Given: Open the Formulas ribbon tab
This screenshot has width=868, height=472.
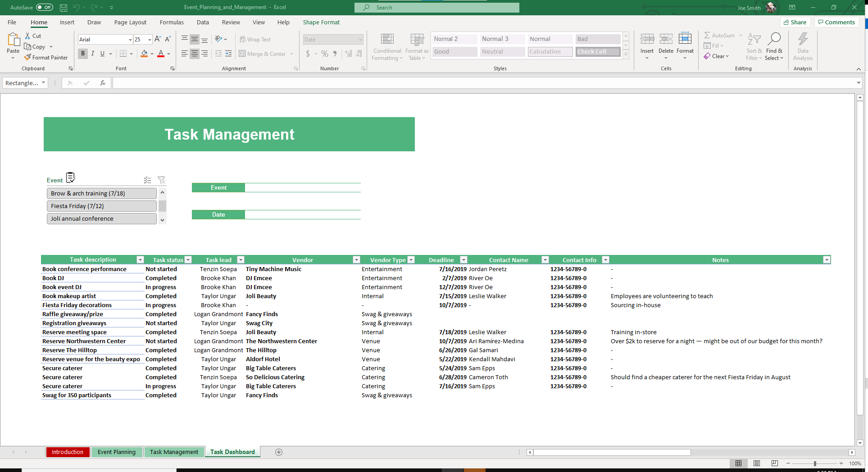Looking at the screenshot, I should [x=172, y=23].
